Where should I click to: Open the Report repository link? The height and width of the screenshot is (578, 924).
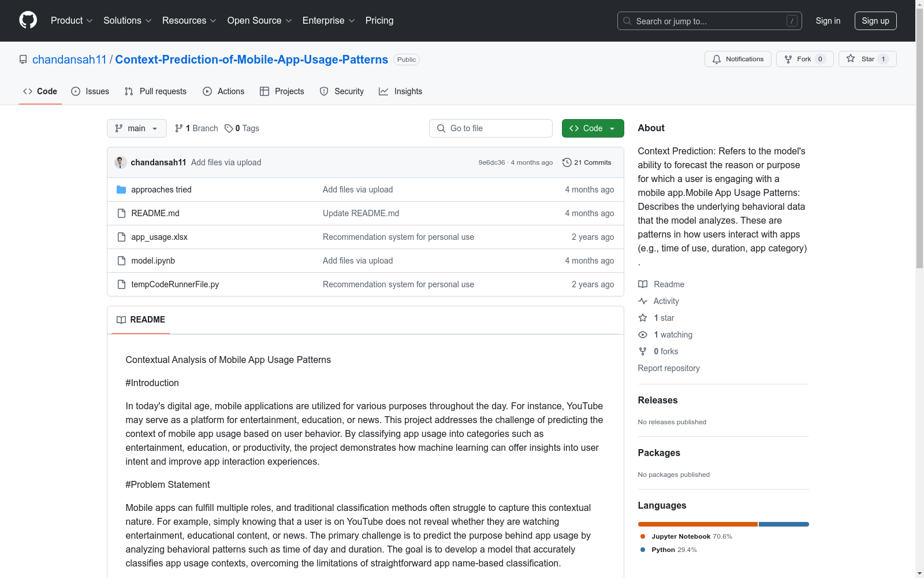(669, 368)
